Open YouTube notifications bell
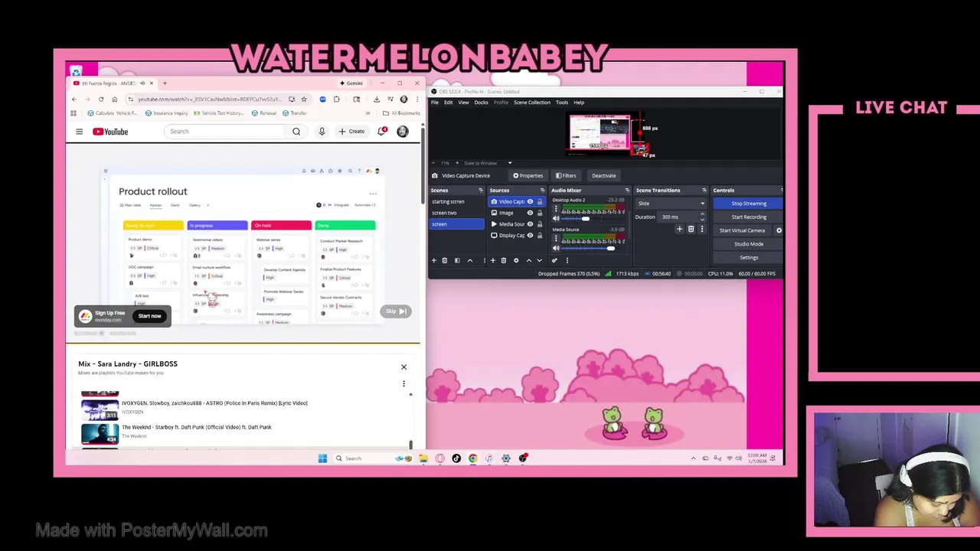The height and width of the screenshot is (551, 980). coord(382,132)
